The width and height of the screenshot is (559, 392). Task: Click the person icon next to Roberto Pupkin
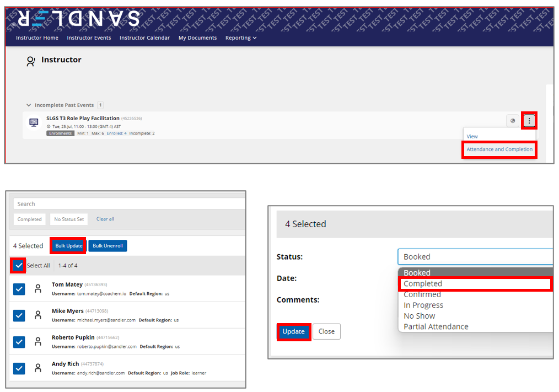click(37, 342)
